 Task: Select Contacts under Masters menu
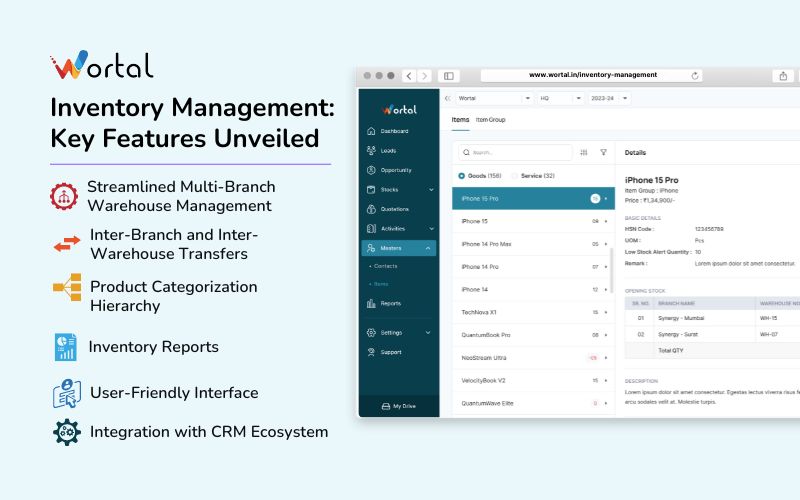[x=384, y=267]
